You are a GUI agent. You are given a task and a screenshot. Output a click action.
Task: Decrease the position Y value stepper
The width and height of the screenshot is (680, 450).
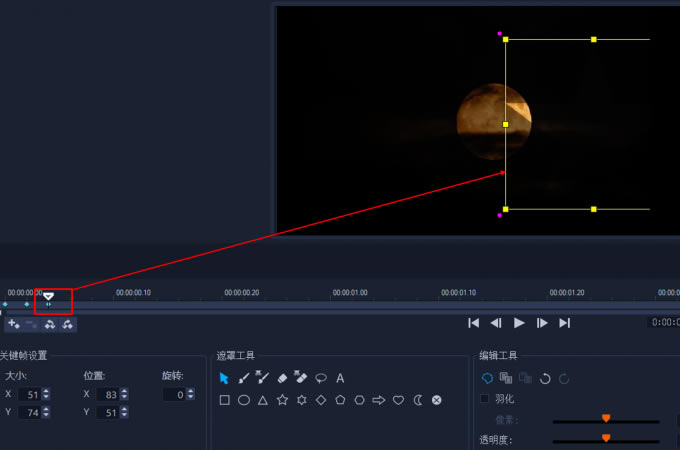tap(124, 416)
